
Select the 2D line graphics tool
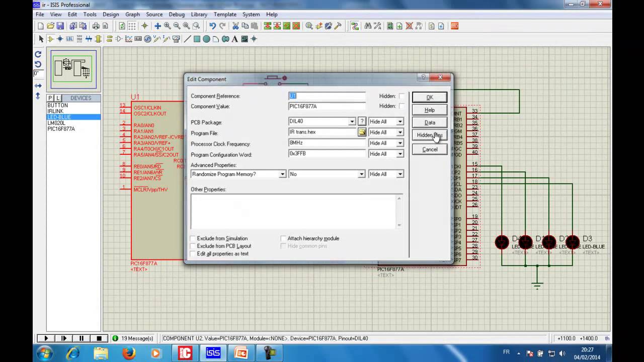(x=187, y=39)
